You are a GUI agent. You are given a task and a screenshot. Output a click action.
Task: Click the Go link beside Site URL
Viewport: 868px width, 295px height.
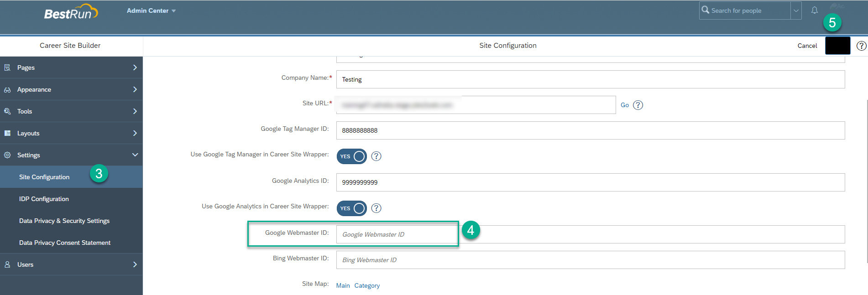[625, 105]
